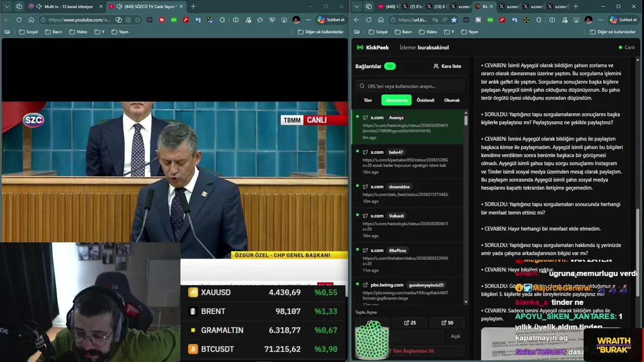Delete all links with Tüm Bağlantıları Sil
The width and height of the screenshot is (644, 362).
tap(411, 351)
